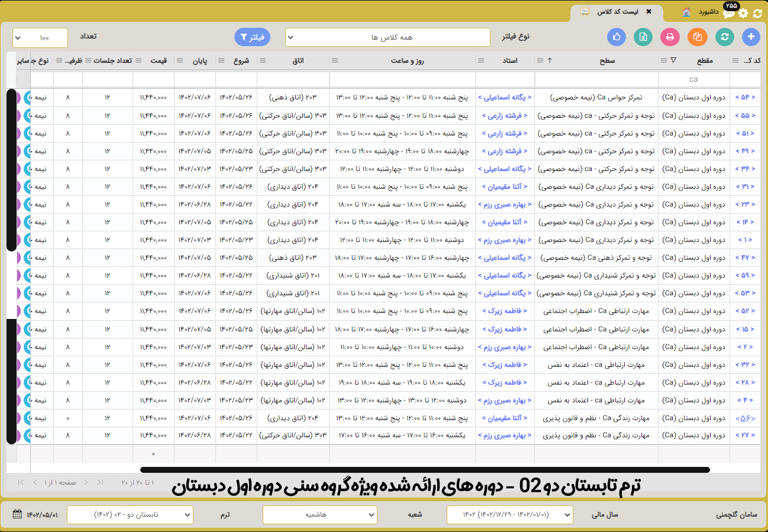The height and width of the screenshot is (532, 768).
Task: Open messages via the chat bubble icon
Action: [729, 13]
